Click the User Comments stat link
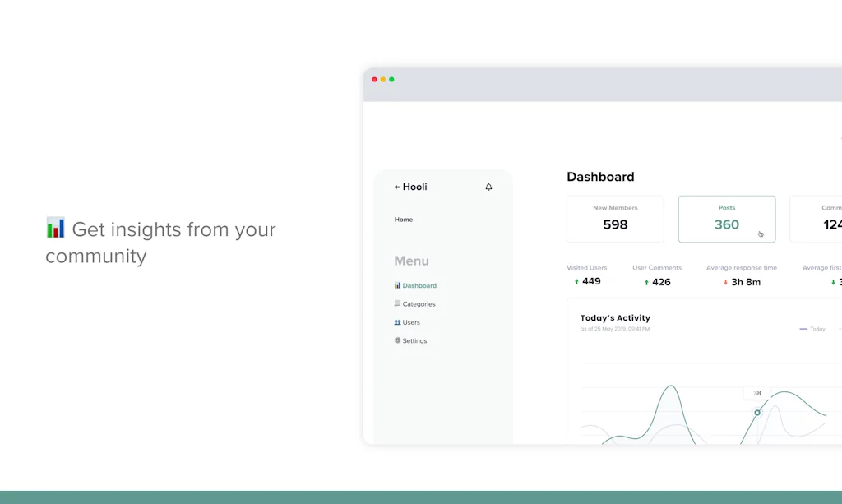Viewport: 842px width, 504px height. coord(656,267)
